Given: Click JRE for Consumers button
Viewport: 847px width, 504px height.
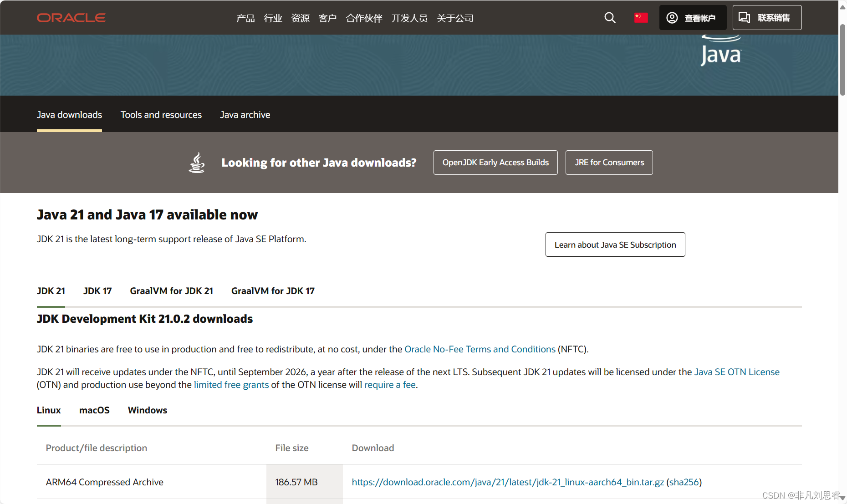Looking at the screenshot, I should click(x=609, y=163).
